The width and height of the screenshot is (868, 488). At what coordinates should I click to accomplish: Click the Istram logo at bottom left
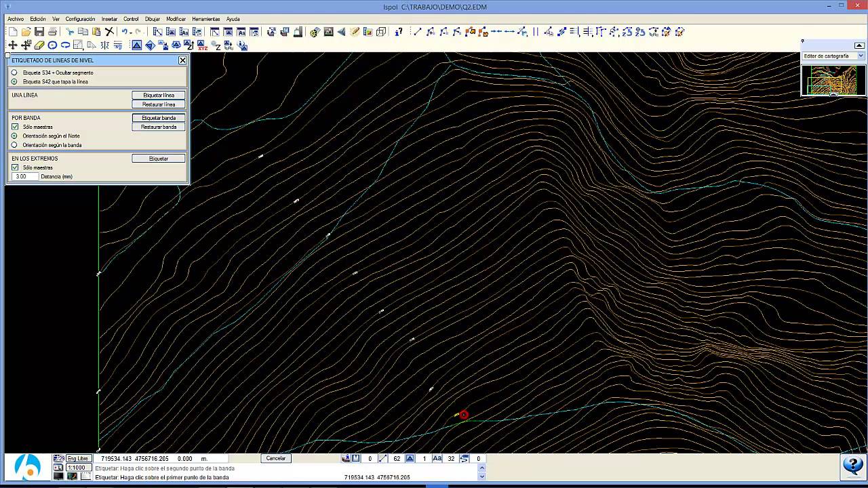28,468
